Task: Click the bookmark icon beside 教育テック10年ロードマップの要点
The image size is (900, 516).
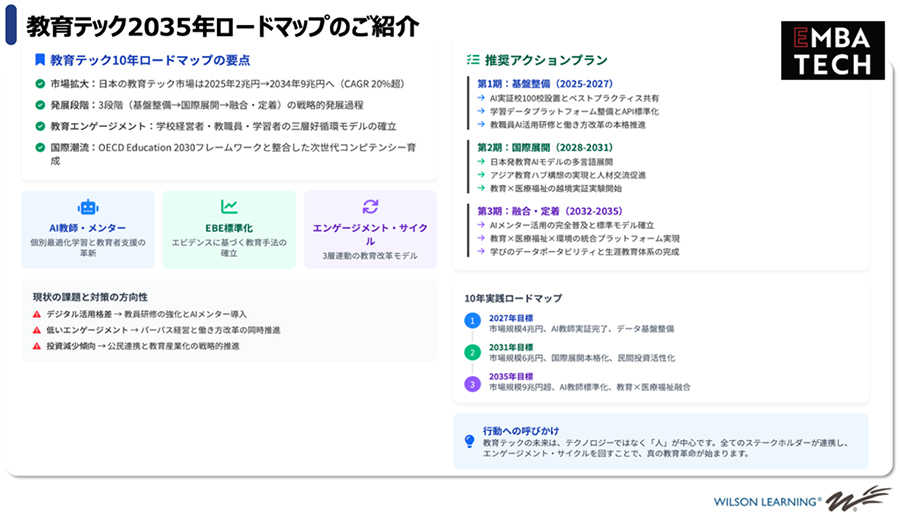Action: (39, 60)
